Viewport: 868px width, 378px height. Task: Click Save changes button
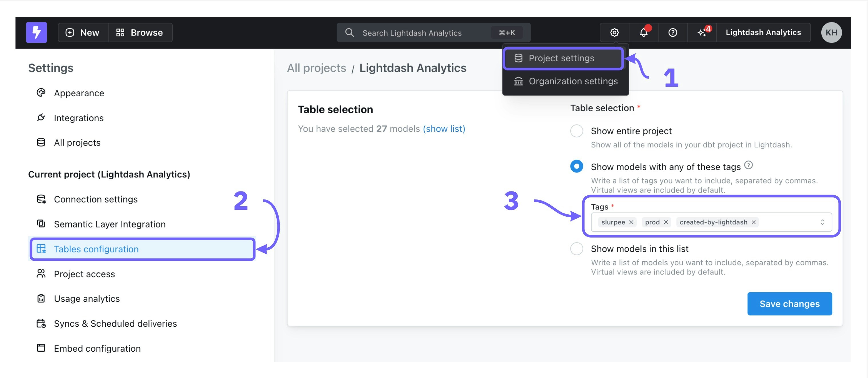click(x=789, y=303)
